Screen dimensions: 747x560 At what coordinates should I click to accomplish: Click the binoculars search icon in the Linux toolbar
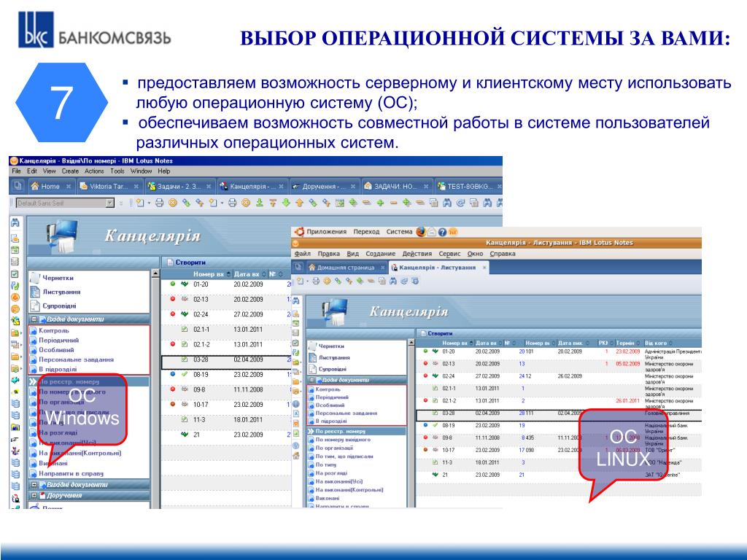pyautogui.click(x=393, y=281)
